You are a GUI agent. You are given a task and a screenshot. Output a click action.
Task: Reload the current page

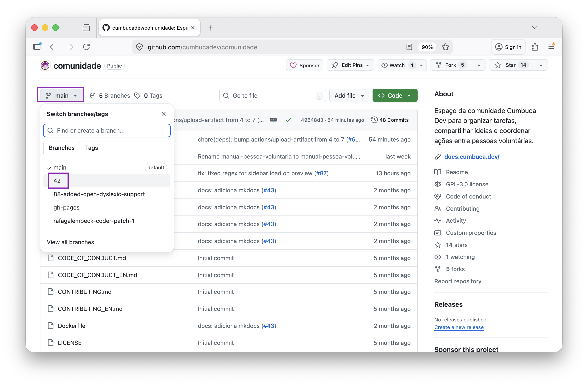click(86, 47)
